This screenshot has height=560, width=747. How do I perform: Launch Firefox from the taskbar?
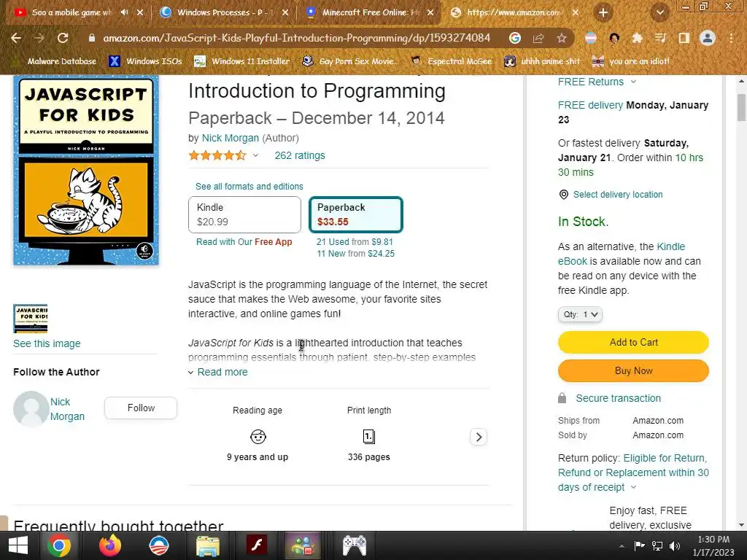pos(110,545)
